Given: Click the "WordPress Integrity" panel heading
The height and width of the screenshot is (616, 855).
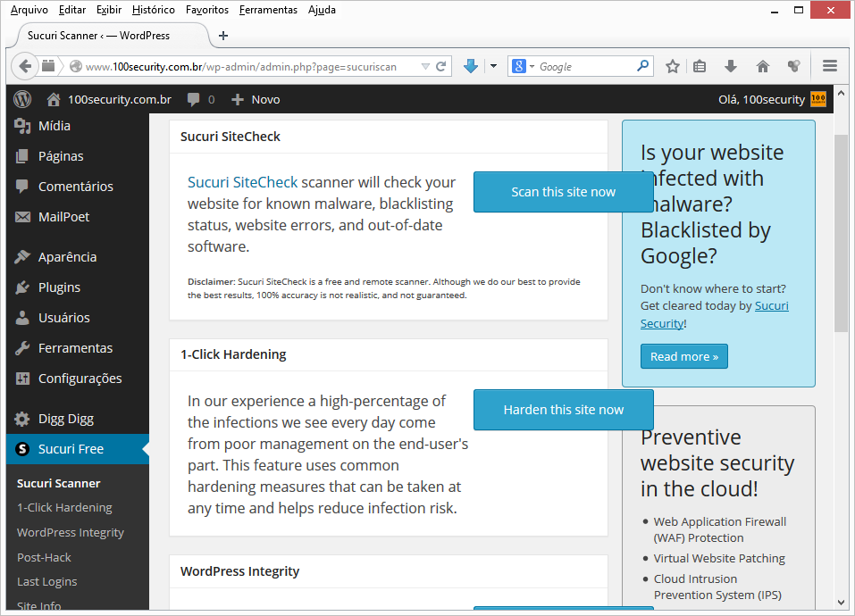Looking at the screenshot, I should 240,571.
